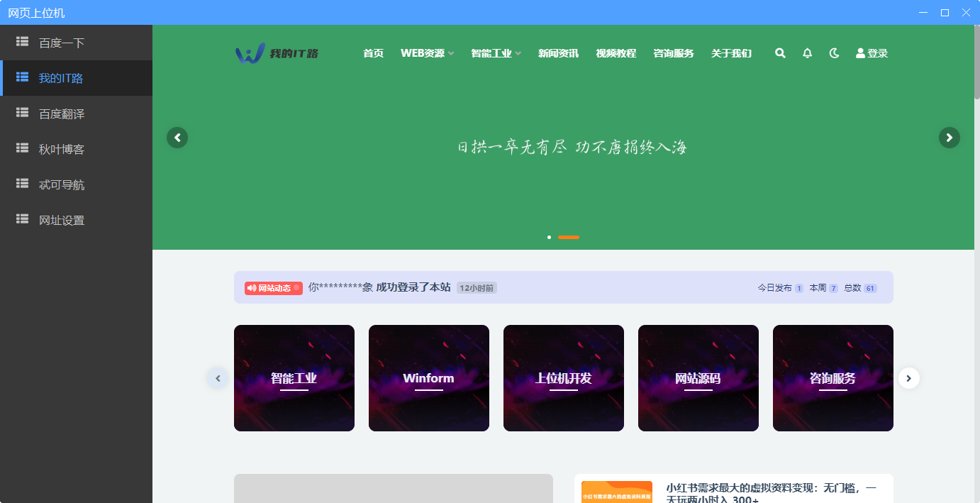Toggle dark mode with the moon icon
This screenshot has width=980, height=503.
pyautogui.click(x=834, y=53)
